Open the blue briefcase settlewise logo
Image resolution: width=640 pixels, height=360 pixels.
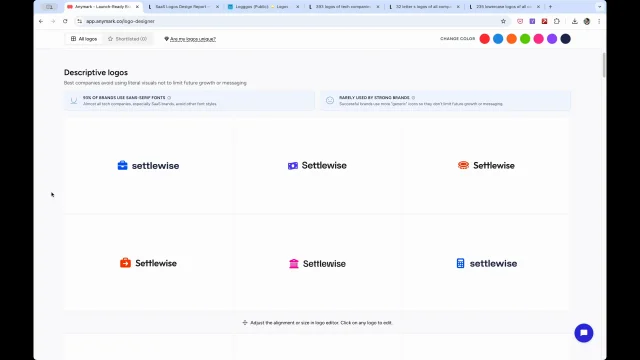[148, 165]
